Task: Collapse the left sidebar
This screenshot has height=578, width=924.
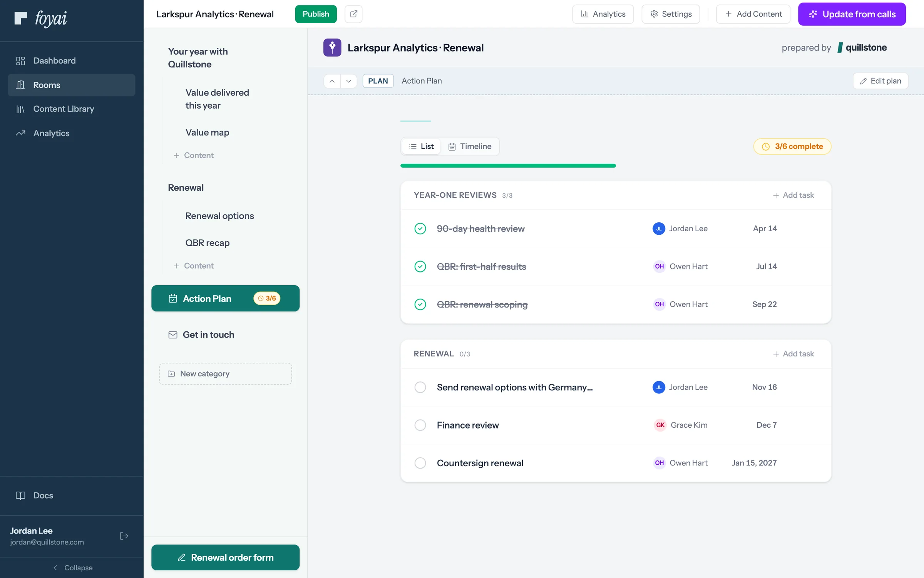Action: pos(72,568)
